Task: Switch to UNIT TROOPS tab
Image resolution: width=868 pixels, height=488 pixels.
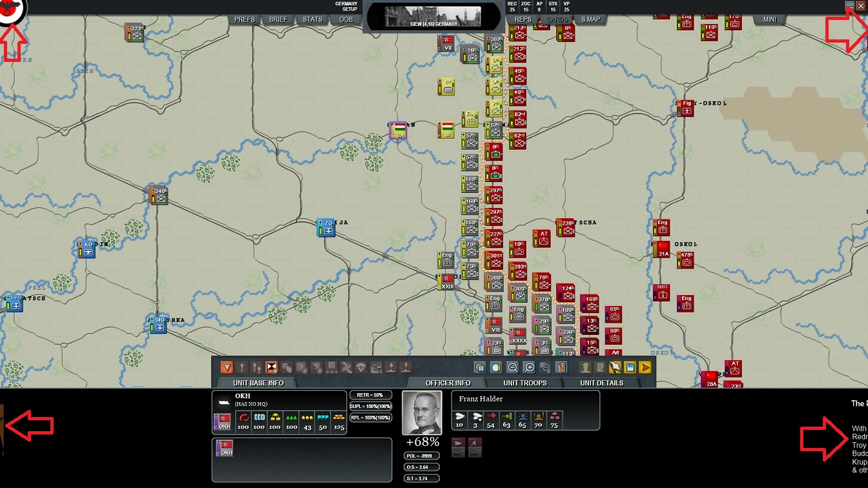Action: point(525,383)
